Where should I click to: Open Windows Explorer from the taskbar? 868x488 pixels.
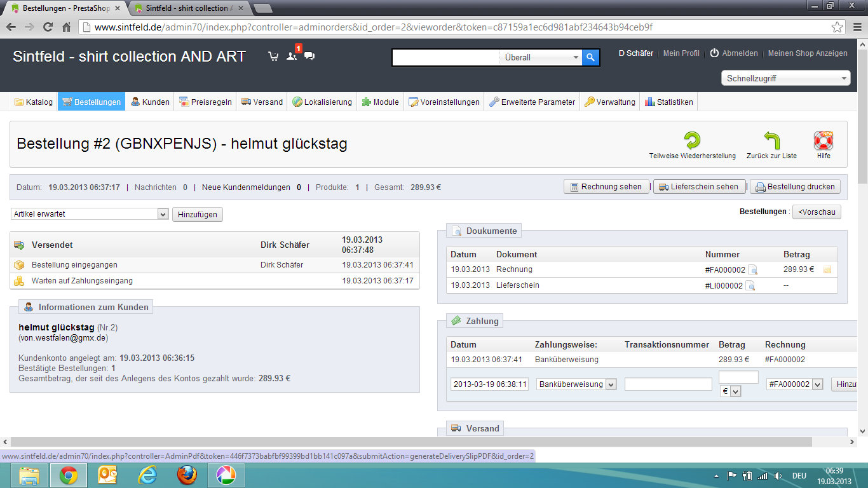coord(29,475)
